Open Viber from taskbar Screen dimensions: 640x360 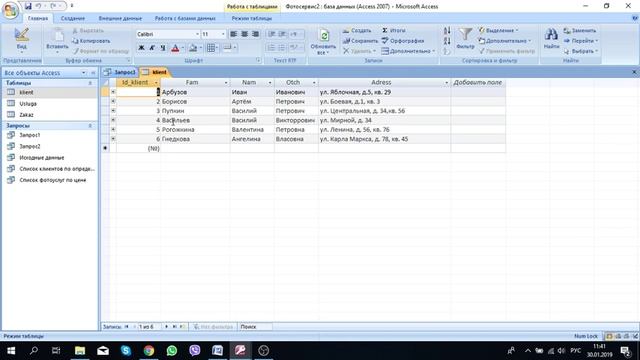[195, 351]
